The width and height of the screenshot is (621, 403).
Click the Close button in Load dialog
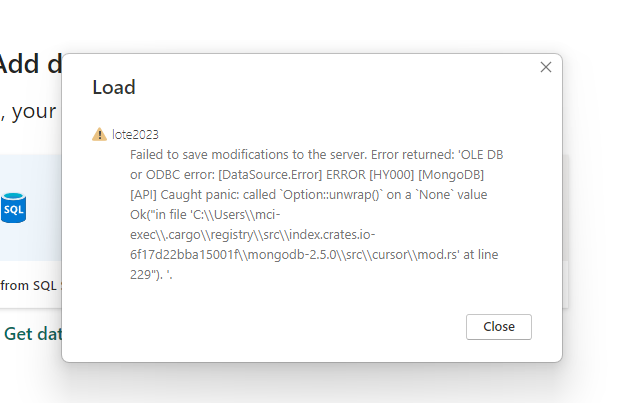498,327
